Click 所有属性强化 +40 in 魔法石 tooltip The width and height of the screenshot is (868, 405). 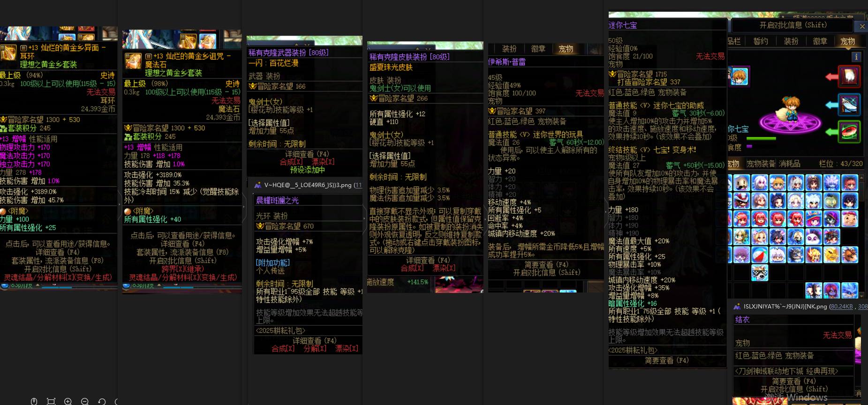pos(152,219)
